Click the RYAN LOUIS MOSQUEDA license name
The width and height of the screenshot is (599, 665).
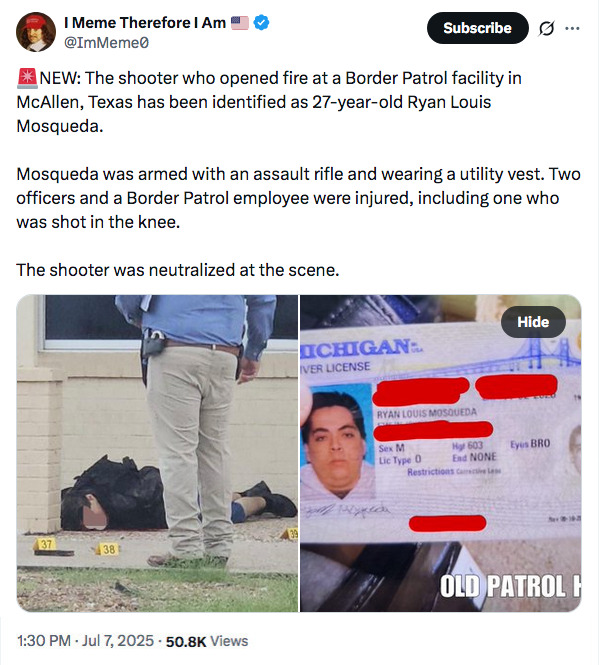pyautogui.click(x=427, y=412)
